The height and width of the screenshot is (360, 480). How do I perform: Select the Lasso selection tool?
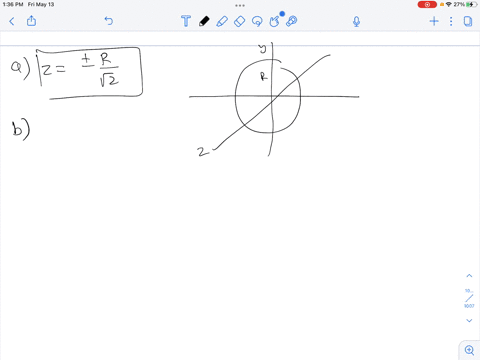(257, 21)
